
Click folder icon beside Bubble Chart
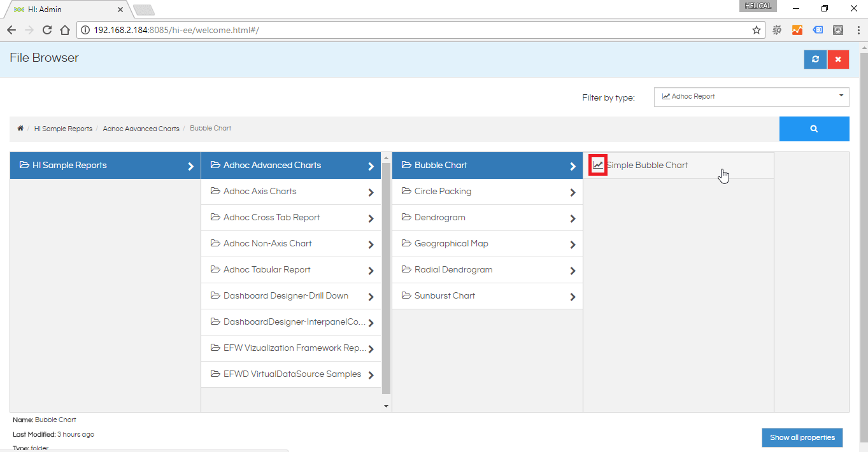pyautogui.click(x=406, y=165)
